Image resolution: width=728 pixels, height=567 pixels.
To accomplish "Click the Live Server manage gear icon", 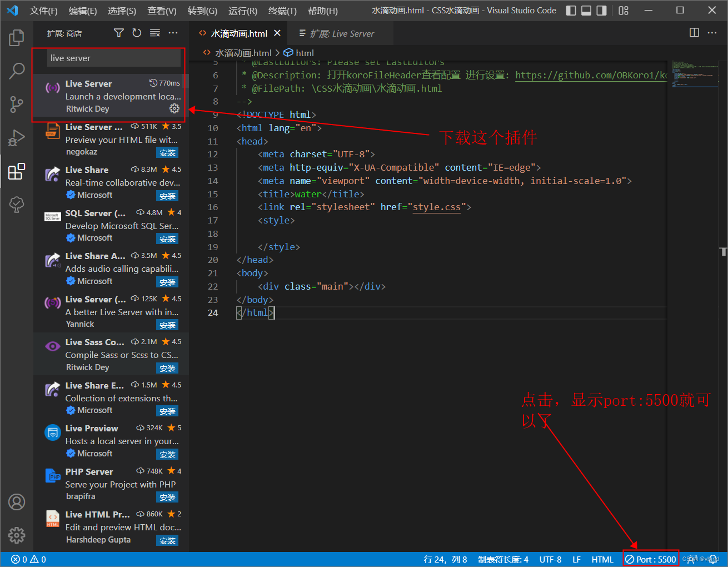I will 174,108.
